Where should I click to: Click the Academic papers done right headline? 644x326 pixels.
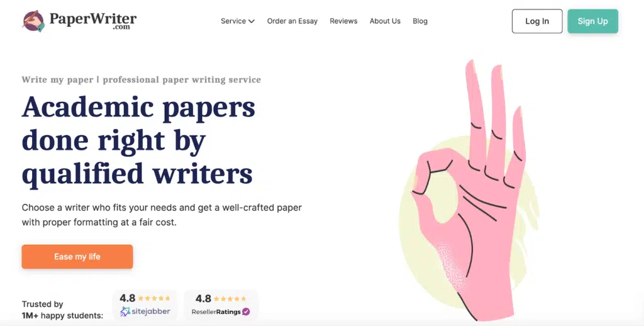pos(138,140)
